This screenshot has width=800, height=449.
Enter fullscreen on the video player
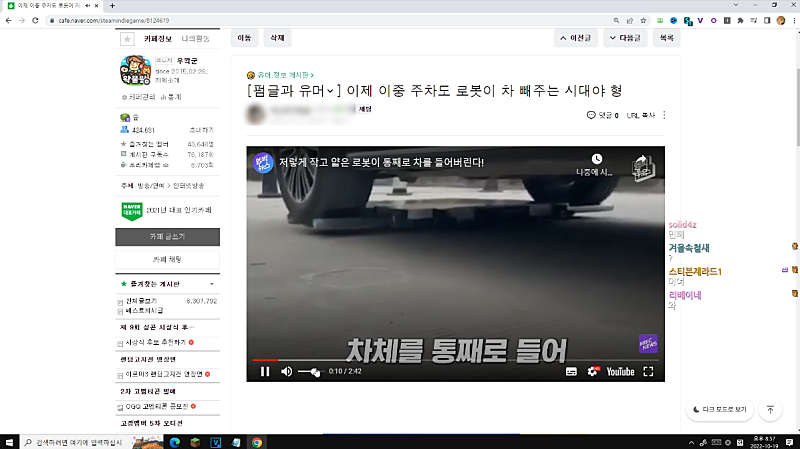(x=648, y=371)
